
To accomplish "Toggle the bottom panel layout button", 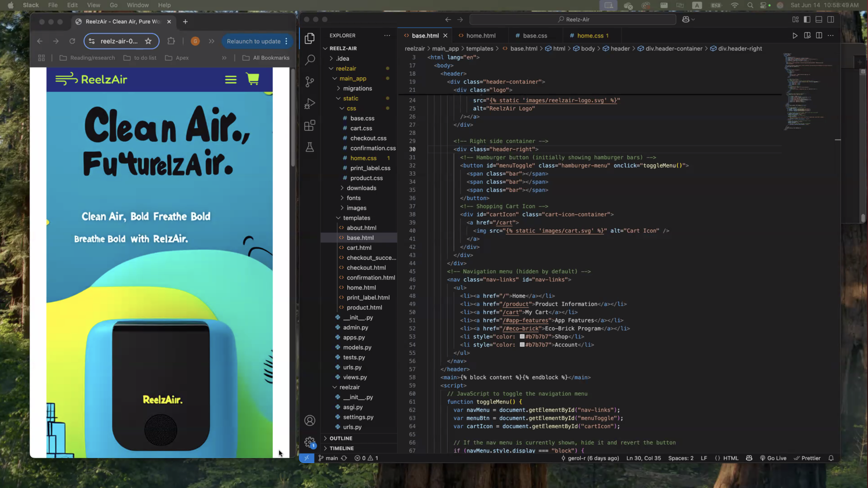I will click(819, 19).
